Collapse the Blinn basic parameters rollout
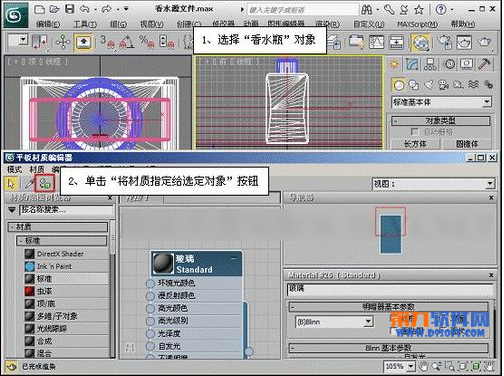 (388, 348)
